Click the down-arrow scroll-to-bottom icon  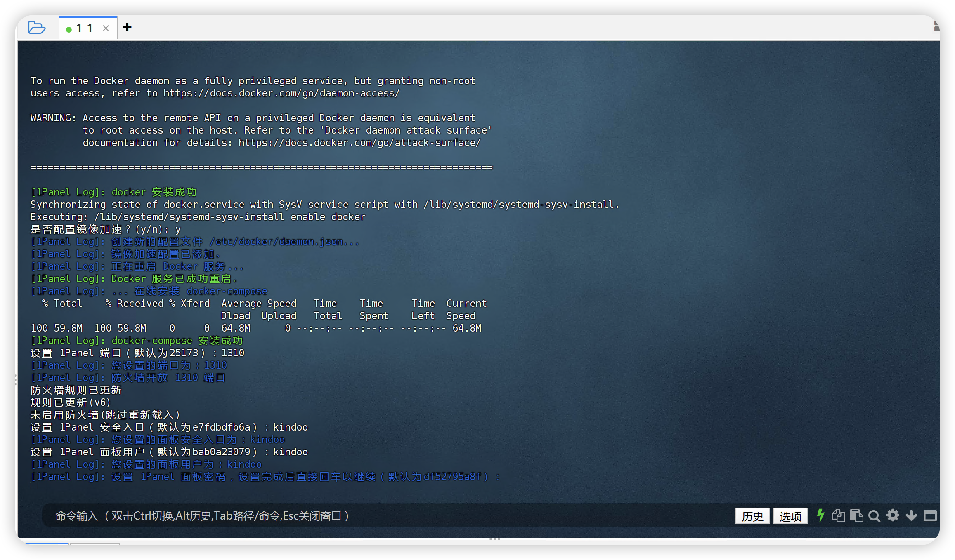(911, 515)
